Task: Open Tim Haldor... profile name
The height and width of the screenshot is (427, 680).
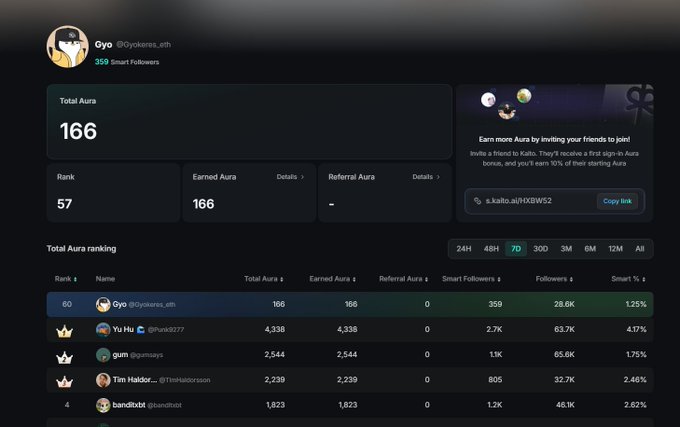Action: 135,380
